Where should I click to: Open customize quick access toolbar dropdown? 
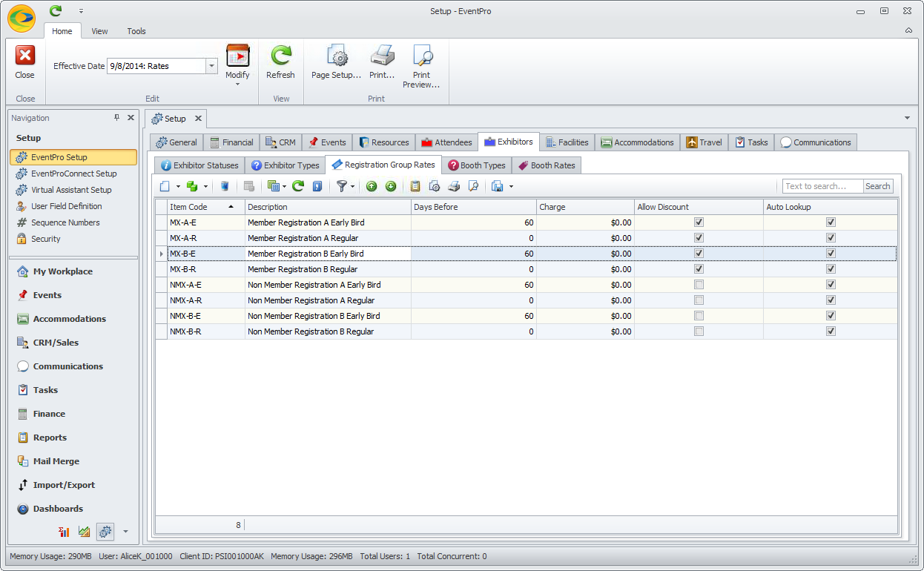(81, 11)
